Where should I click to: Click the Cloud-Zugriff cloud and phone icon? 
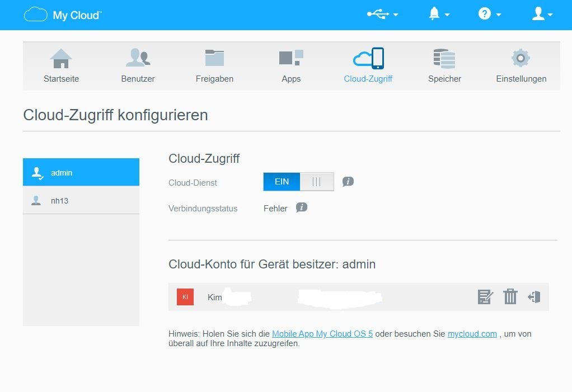pos(368,58)
